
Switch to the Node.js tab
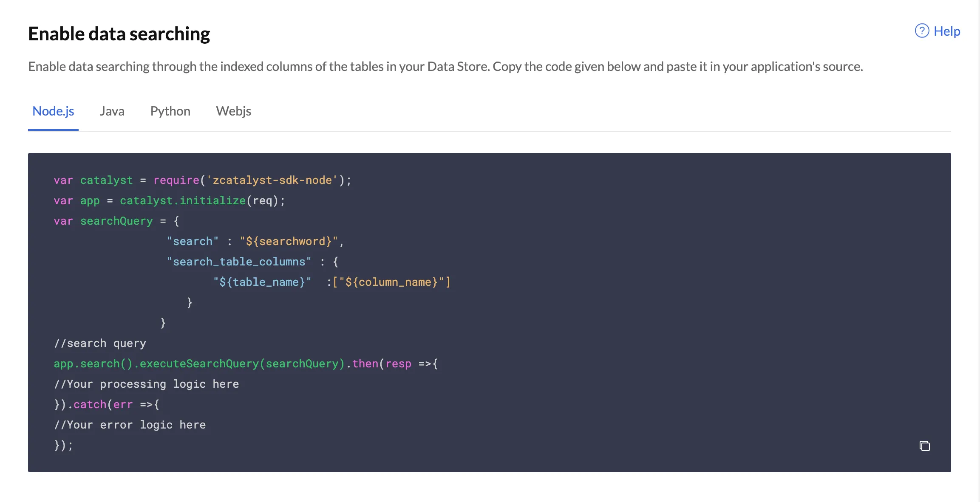tap(53, 111)
